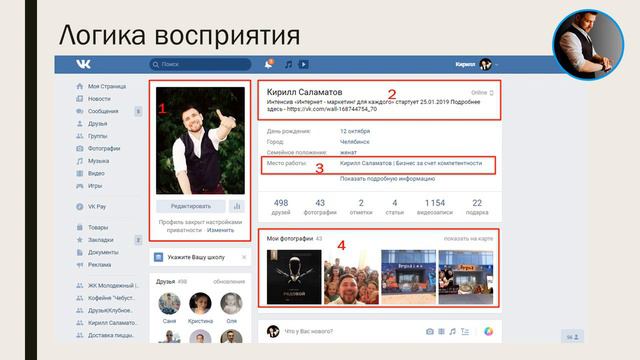Open the 498 друзей counter
The width and height of the screenshot is (640, 360).
coord(281,207)
